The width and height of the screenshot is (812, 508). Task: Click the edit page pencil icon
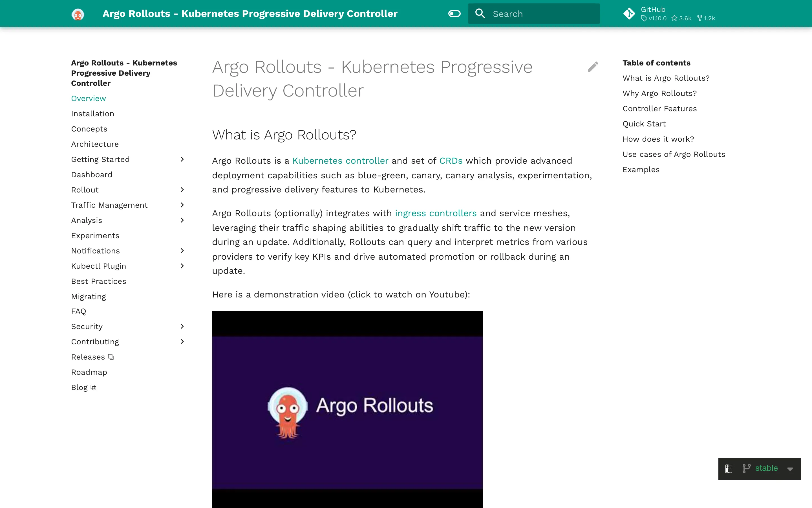click(x=593, y=67)
